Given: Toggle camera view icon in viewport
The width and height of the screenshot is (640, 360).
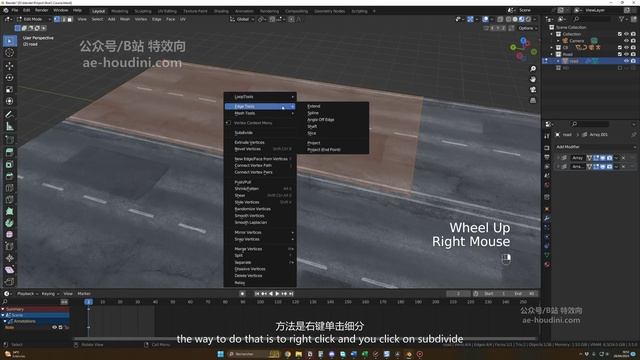Looking at the screenshot, I should [x=533, y=89].
